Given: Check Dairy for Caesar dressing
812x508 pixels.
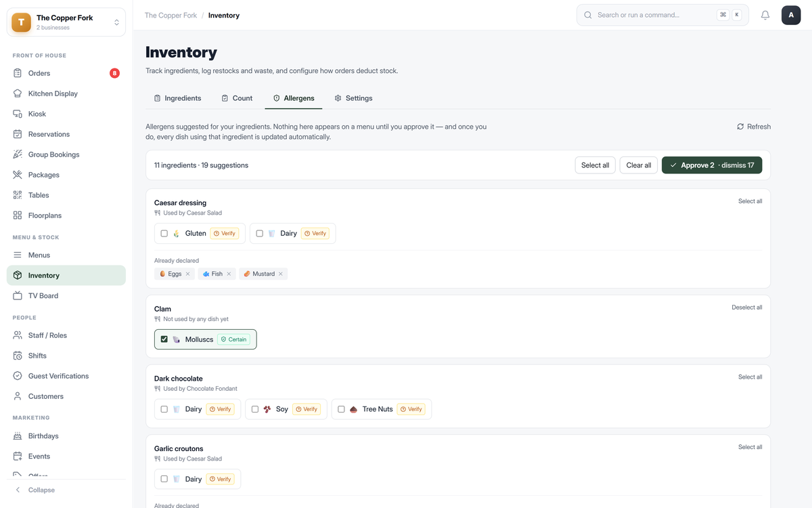Looking at the screenshot, I should point(259,234).
